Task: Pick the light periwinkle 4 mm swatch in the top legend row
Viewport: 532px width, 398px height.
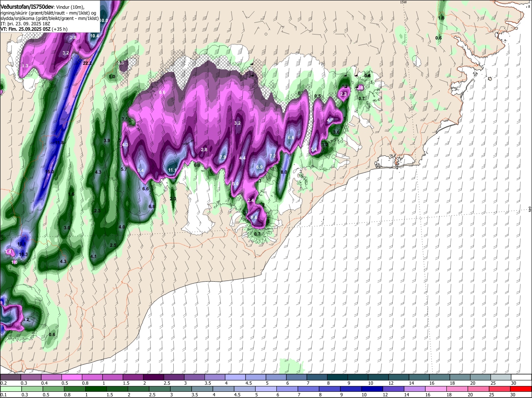Action: pos(235,377)
